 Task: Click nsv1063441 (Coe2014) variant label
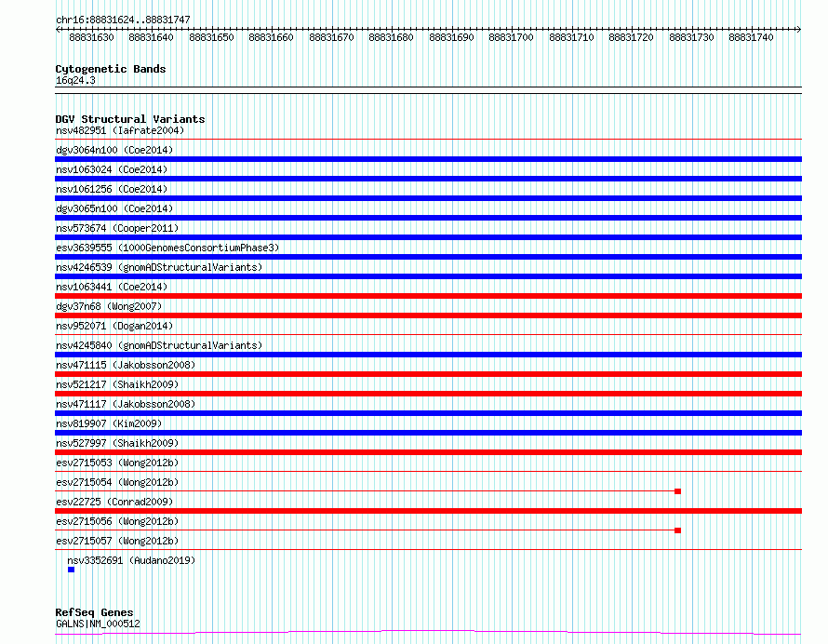pos(112,287)
